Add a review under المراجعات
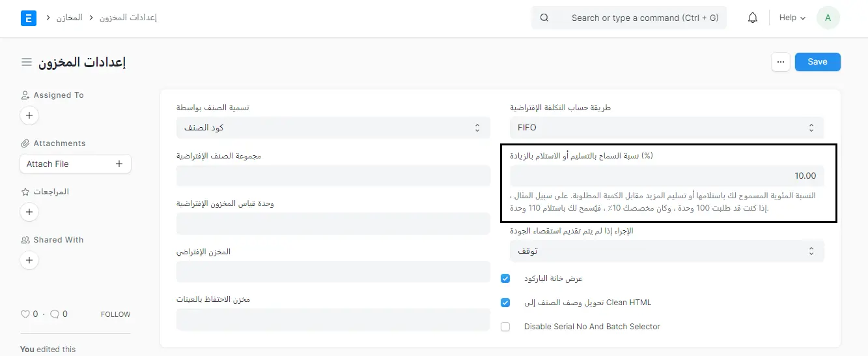 (x=29, y=212)
